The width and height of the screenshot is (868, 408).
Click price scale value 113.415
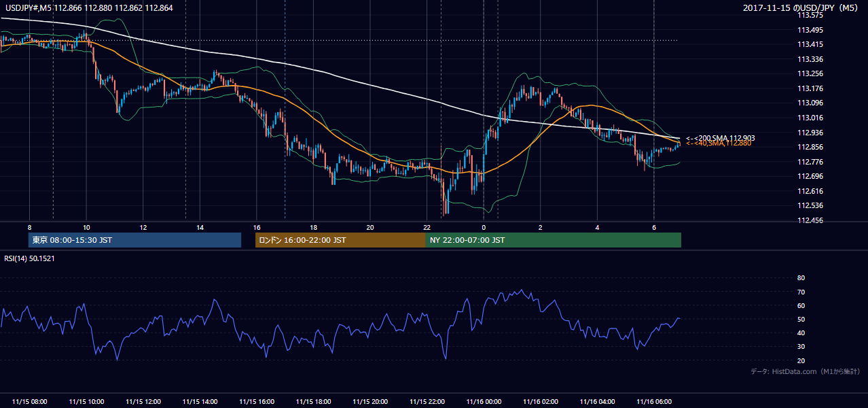tap(810, 45)
